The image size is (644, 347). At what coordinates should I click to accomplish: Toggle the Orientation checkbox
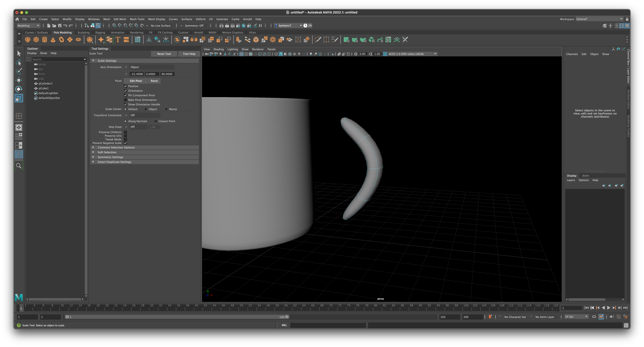point(125,91)
